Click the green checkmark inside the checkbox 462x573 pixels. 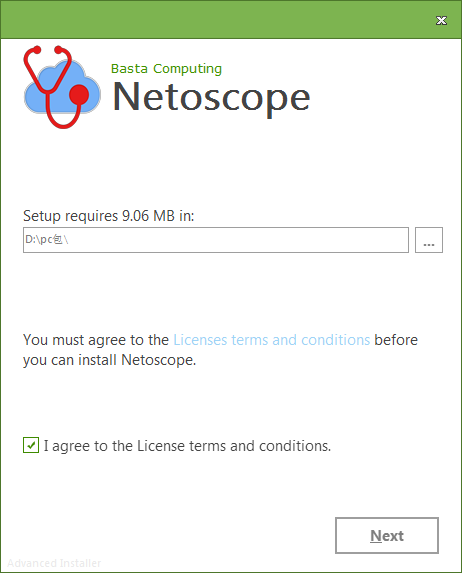click(x=31, y=445)
